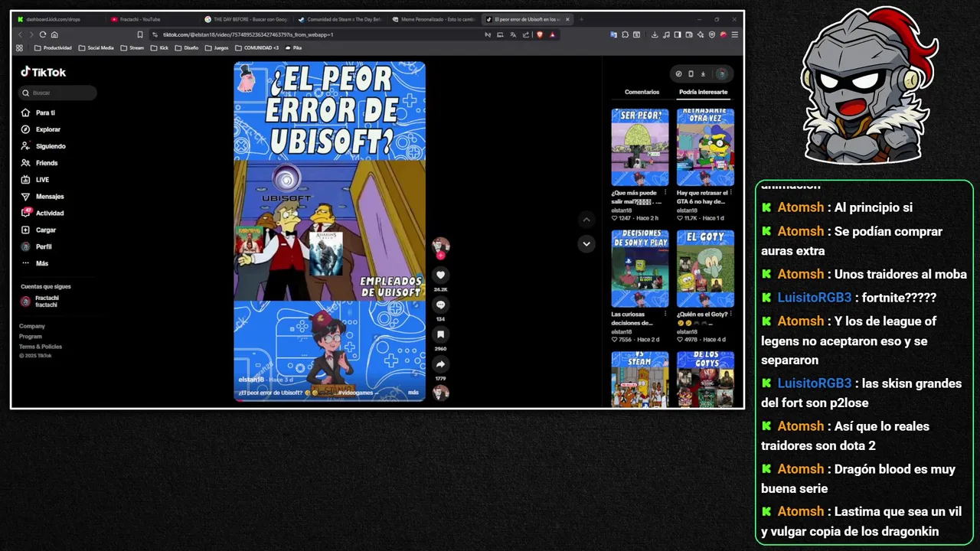This screenshot has height=551, width=980.
Task: Click the phone icon in top-right pill
Action: [691, 74]
